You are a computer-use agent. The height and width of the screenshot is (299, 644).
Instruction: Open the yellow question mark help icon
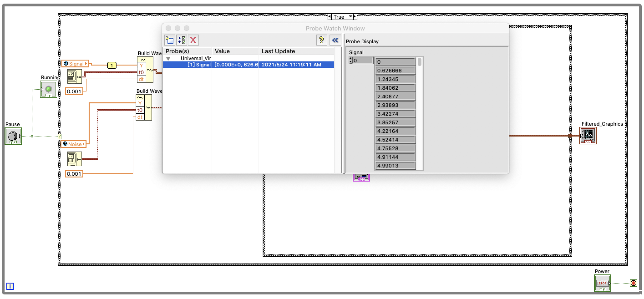point(321,40)
